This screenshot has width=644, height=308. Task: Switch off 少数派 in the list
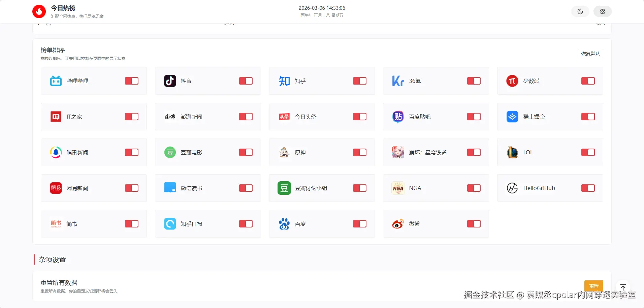[588, 81]
